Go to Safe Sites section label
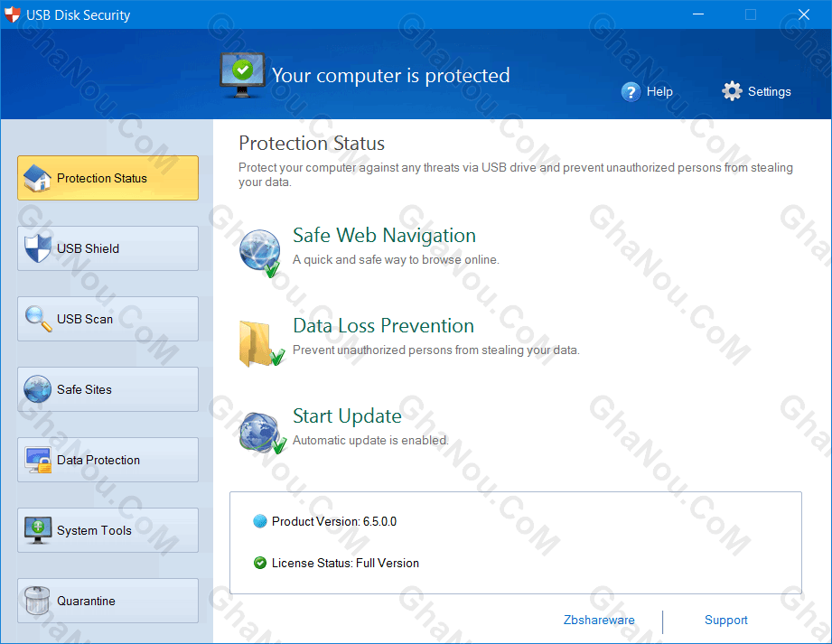Viewport: 832px width, 644px height. coord(84,389)
